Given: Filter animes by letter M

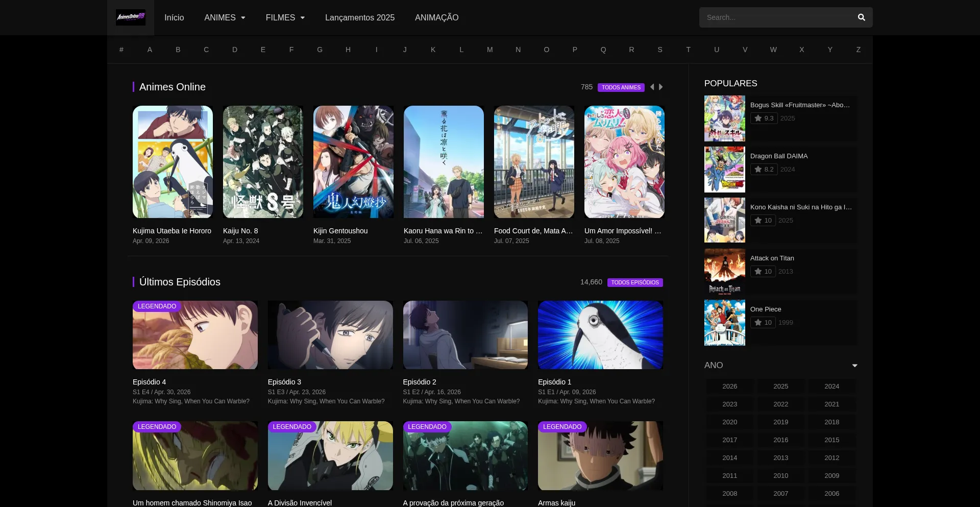Looking at the screenshot, I should coord(490,50).
